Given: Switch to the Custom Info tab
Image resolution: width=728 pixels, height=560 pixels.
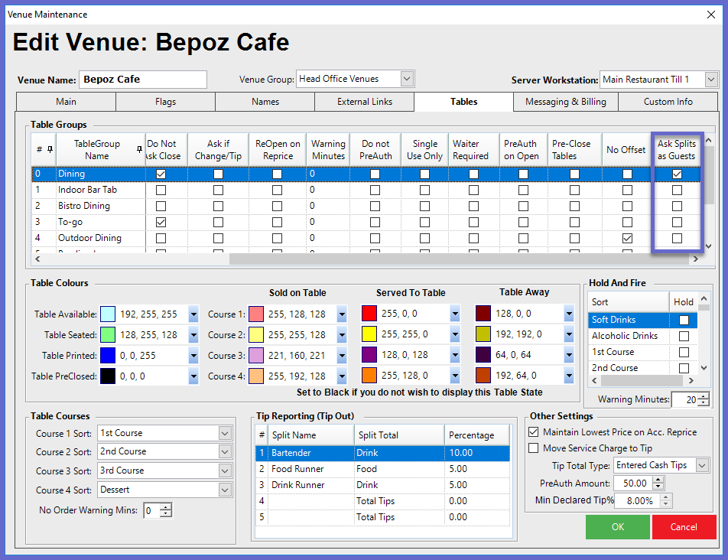Looking at the screenshot, I should click(668, 102).
